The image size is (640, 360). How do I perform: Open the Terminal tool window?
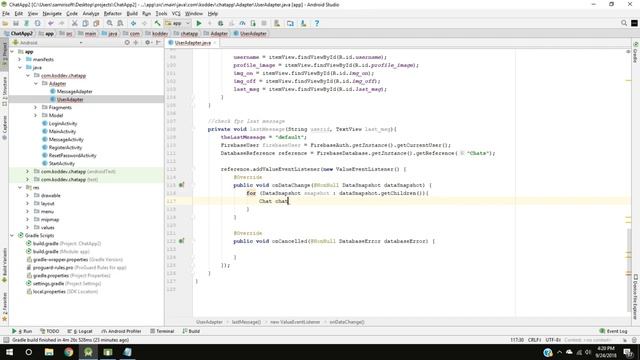click(162, 331)
